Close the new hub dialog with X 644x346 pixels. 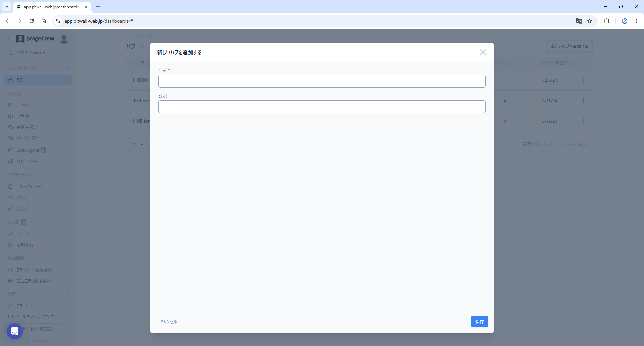(x=483, y=52)
